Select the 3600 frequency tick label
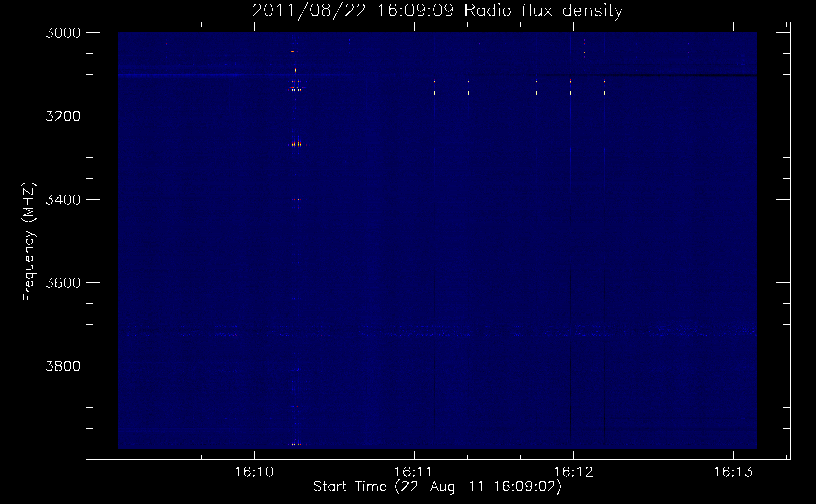Viewport: 816px width, 504px height. [63, 283]
